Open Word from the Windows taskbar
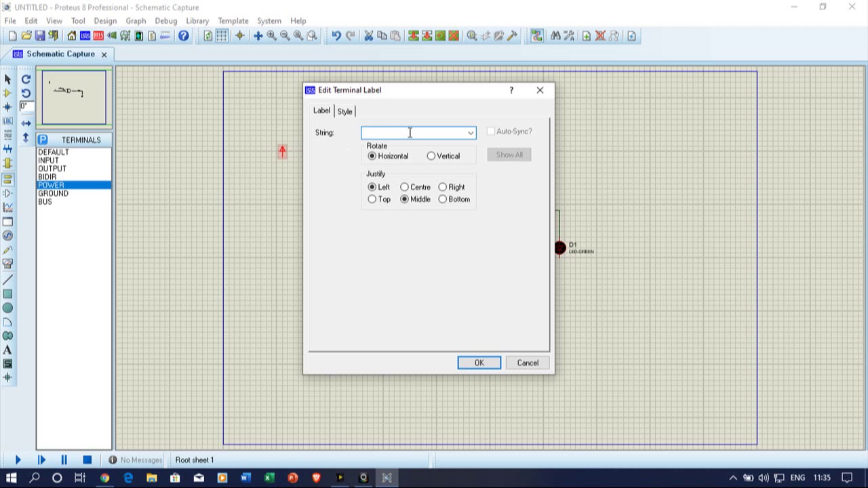This screenshot has width=868, height=488. coord(245,478)
